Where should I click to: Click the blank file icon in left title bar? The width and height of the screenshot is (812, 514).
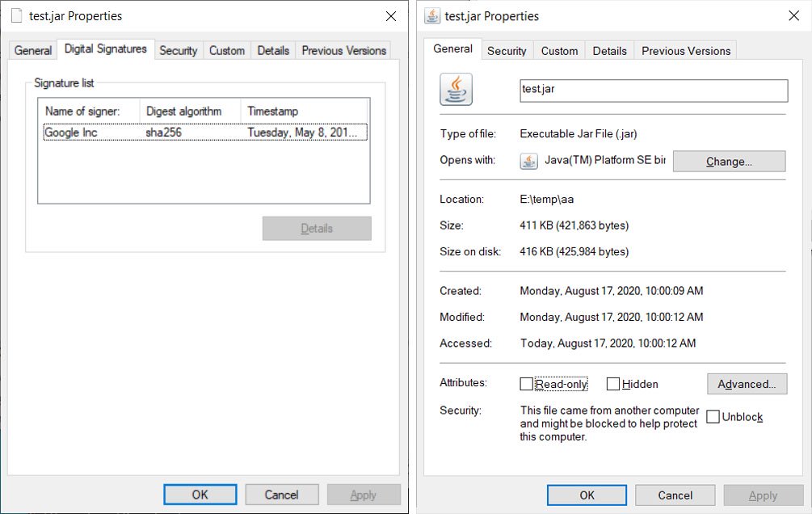pyautogui.click(x=16, y=16)
